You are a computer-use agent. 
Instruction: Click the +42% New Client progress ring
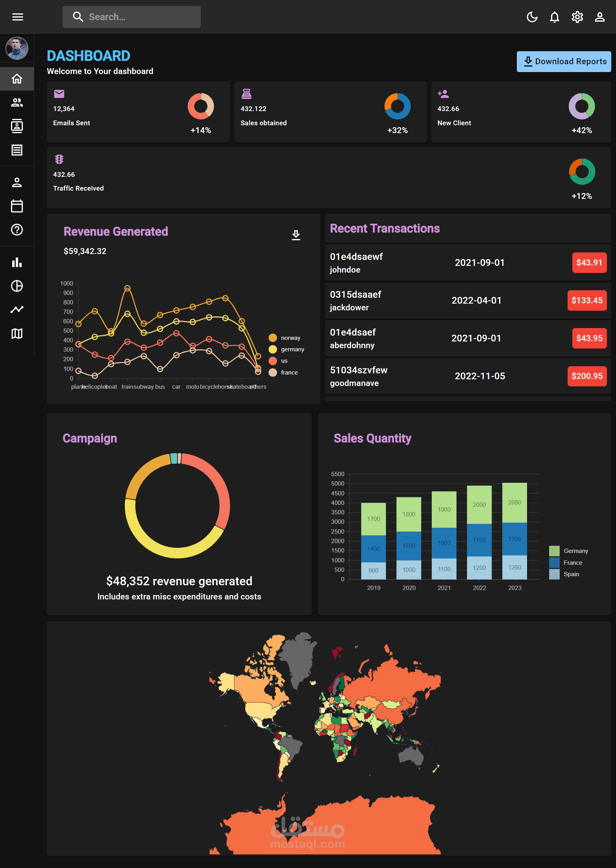click(582, 106)
